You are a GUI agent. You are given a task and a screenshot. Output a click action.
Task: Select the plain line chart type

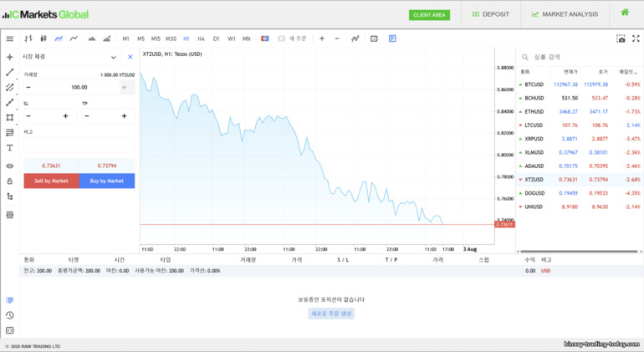[74, 38]
